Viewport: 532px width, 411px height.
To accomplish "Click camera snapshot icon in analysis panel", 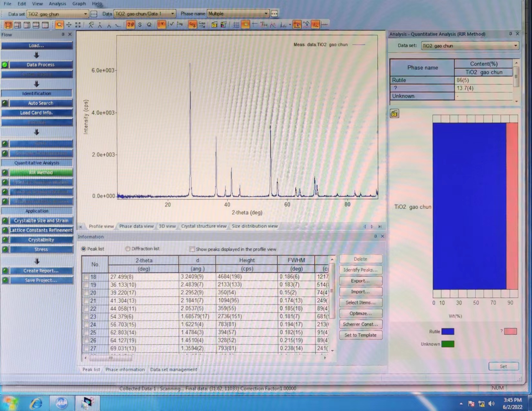I will pos(394,114).
